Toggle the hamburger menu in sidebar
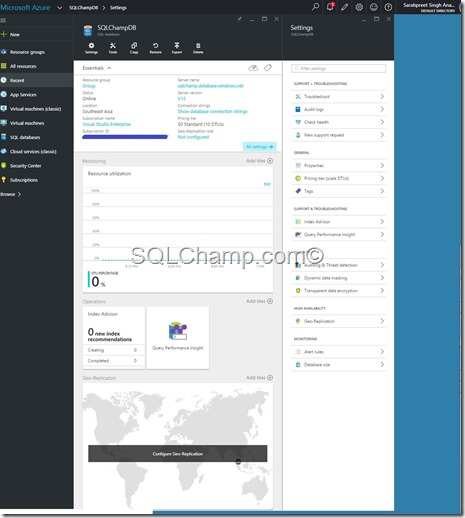This screenshot has width=465, height=518. coord(3,21)
